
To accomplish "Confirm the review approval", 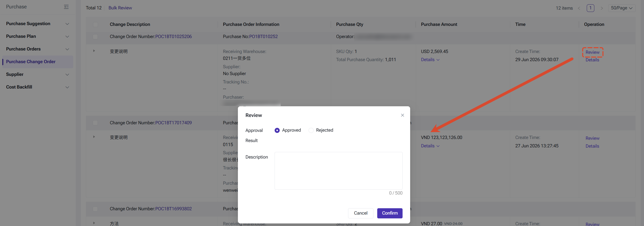I will (x=390, y=213).
